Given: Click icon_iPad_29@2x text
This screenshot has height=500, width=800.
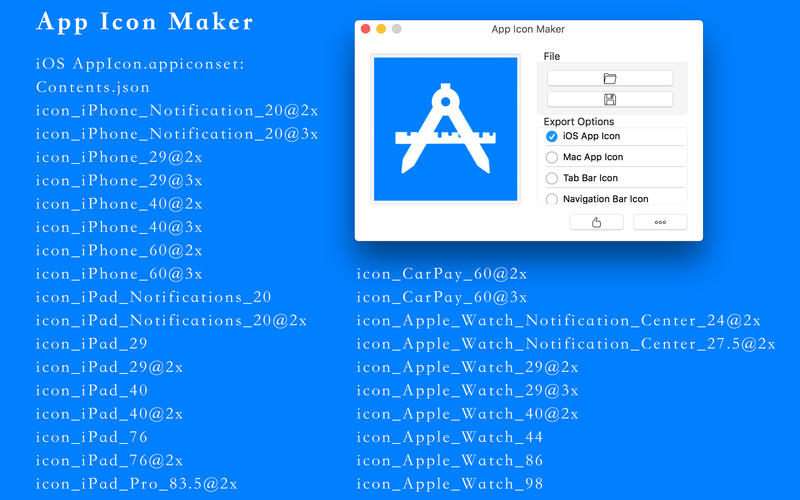Looking at the screenshot, I should click(x=110, y=367).
